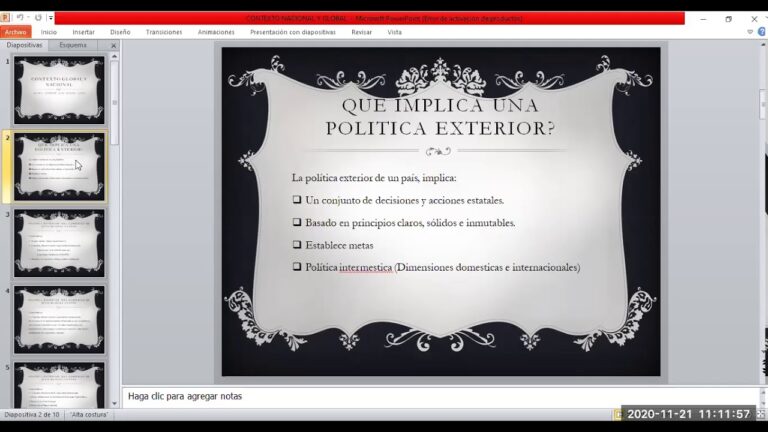768x432 pixels.
Task: Restore down the PowerPoint window
Action: pos(729,19)
